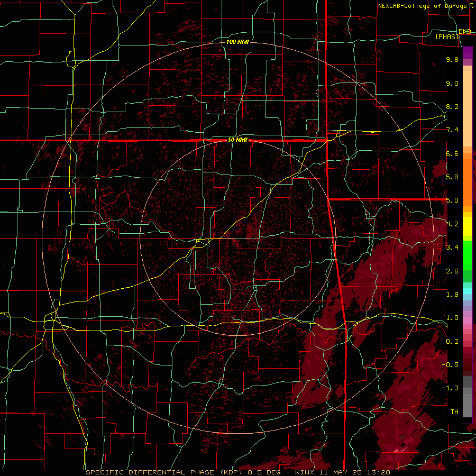
Task: Click the -0.5 scale value
Action: [x=450, y=365]
